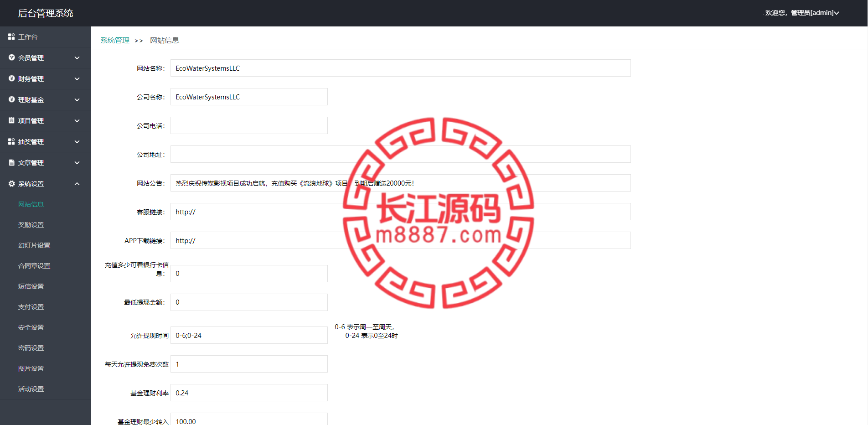Open 短信设置 submenu item
Viewport: 868px width, 425px height.
point(31,286)
